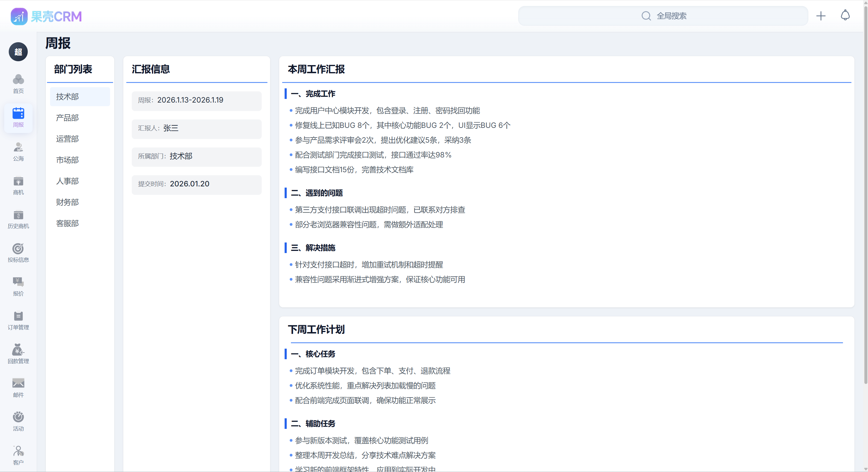
Task: Open the 首页 home icon in sidebar
Action: [18, 83]
